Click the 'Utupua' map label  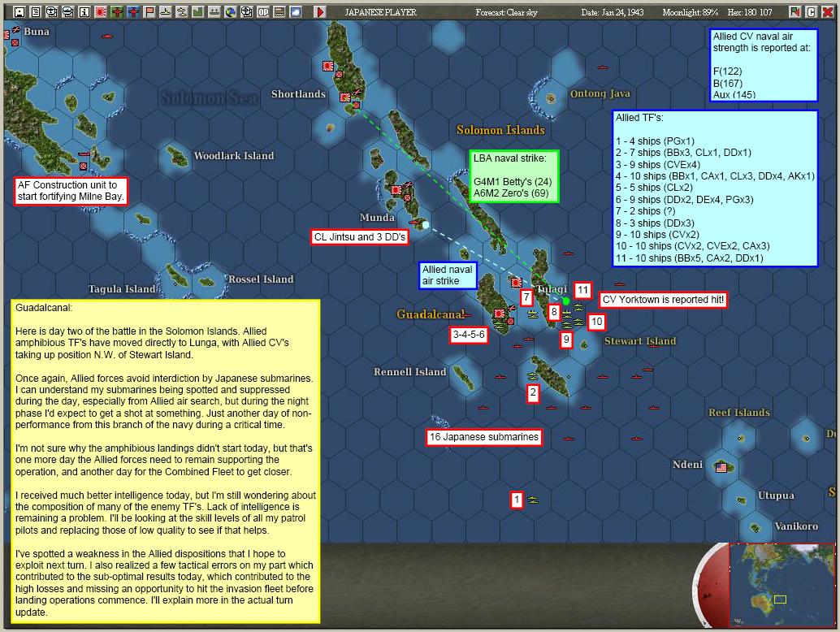point(776,496)
